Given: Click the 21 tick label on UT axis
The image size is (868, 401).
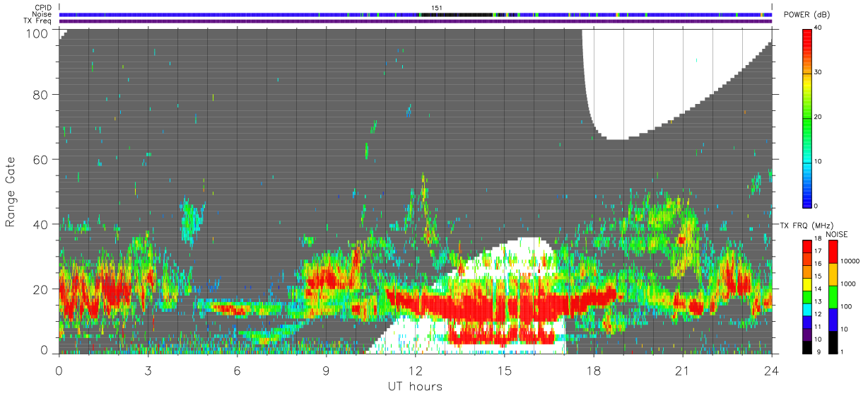Looking at the screenshot, I should pos(683,370).
